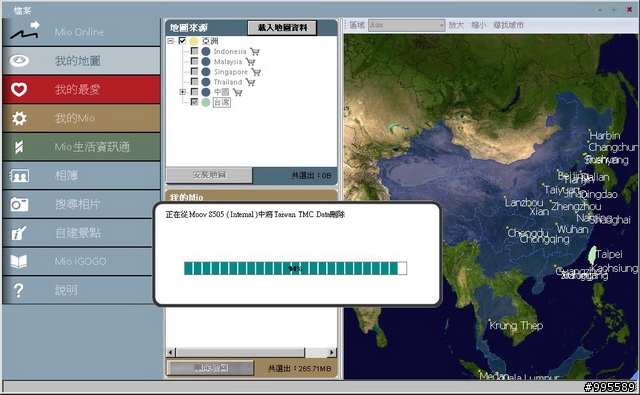
Task: Check the Malaysia map checkbox
Action: point(194,61)
